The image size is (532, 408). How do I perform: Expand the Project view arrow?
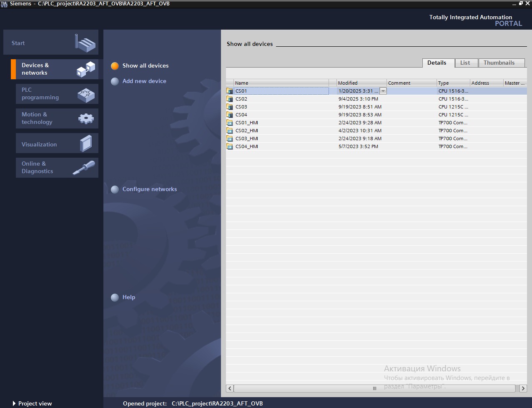[14, 403]
